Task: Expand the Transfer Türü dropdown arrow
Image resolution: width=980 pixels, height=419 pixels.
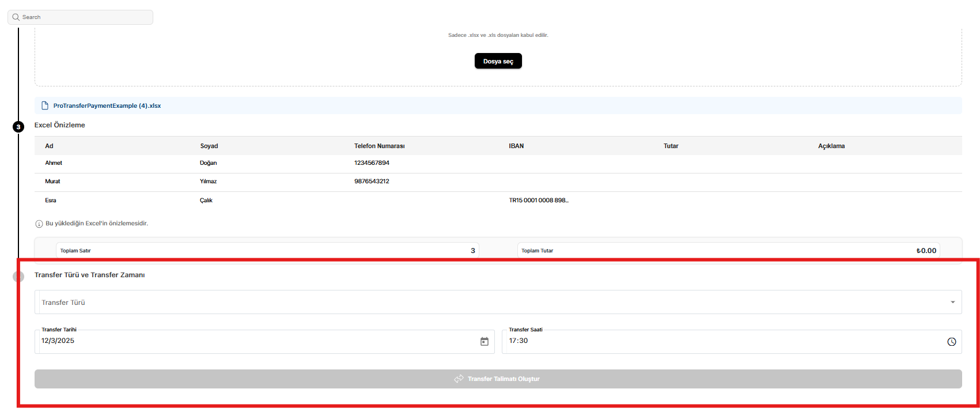Action: pyautogui.click(x=952, y=303)
